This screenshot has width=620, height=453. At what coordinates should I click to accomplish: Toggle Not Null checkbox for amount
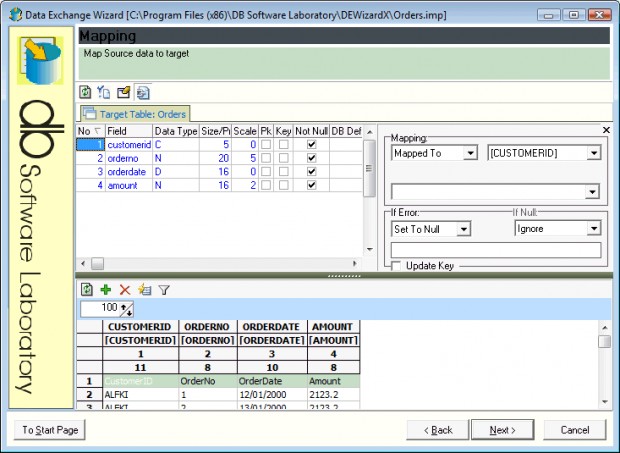pos(312,185)
